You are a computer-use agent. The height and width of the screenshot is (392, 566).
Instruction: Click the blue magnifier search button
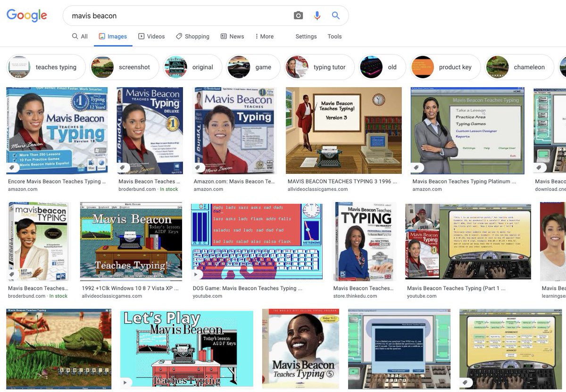[x=336, y=16]
